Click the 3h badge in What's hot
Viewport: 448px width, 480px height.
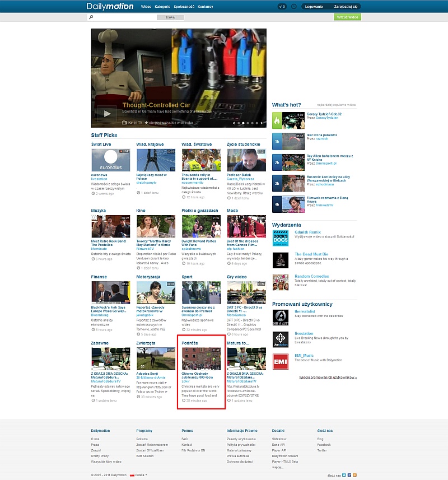click(277, 183)
